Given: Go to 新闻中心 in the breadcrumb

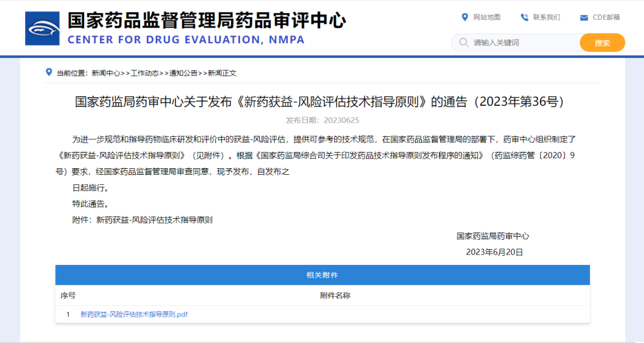Looking at the screenshot, I should coord(106,73).
